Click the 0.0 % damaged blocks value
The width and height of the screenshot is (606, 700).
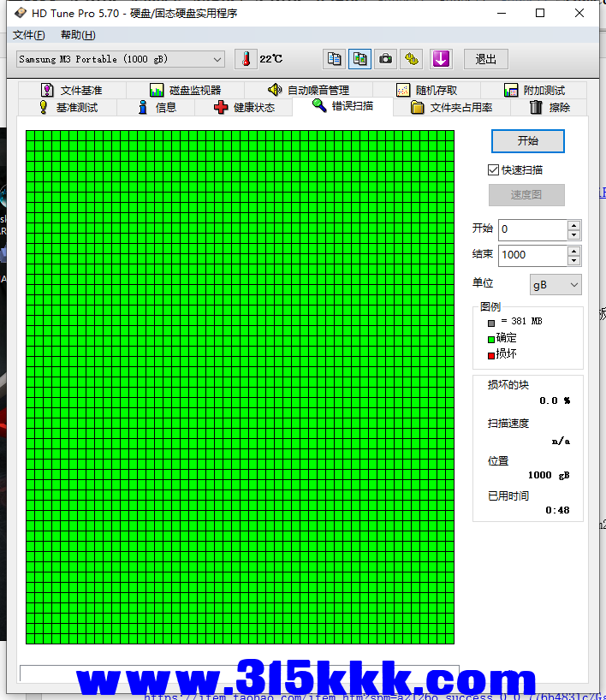point(555,400)
